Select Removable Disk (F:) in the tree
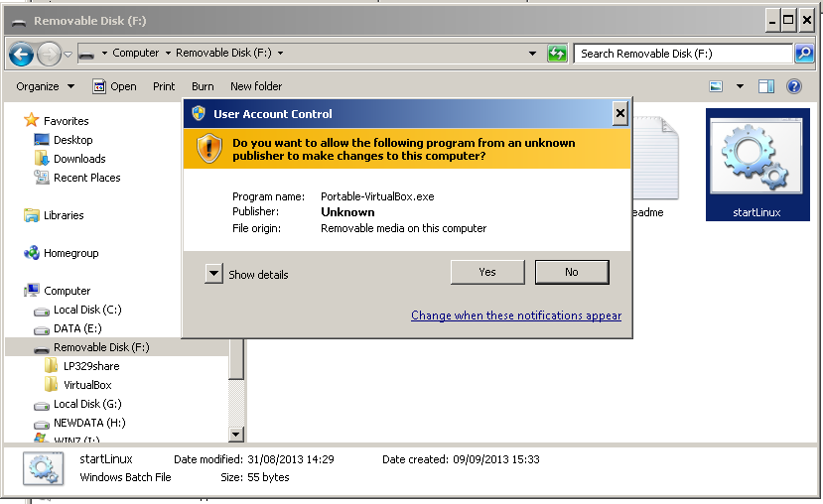This screenshot has height=504, width=823. (x=117, y=347)
